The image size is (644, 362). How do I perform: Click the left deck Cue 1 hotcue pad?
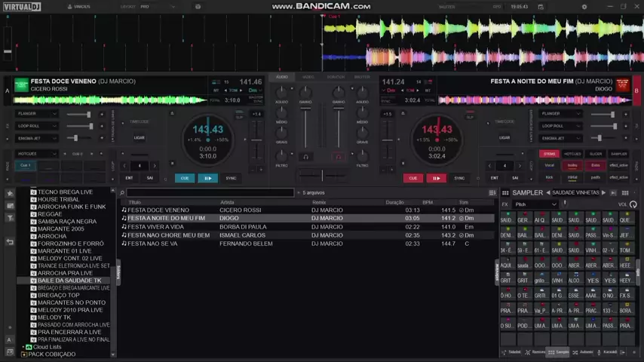26,165
